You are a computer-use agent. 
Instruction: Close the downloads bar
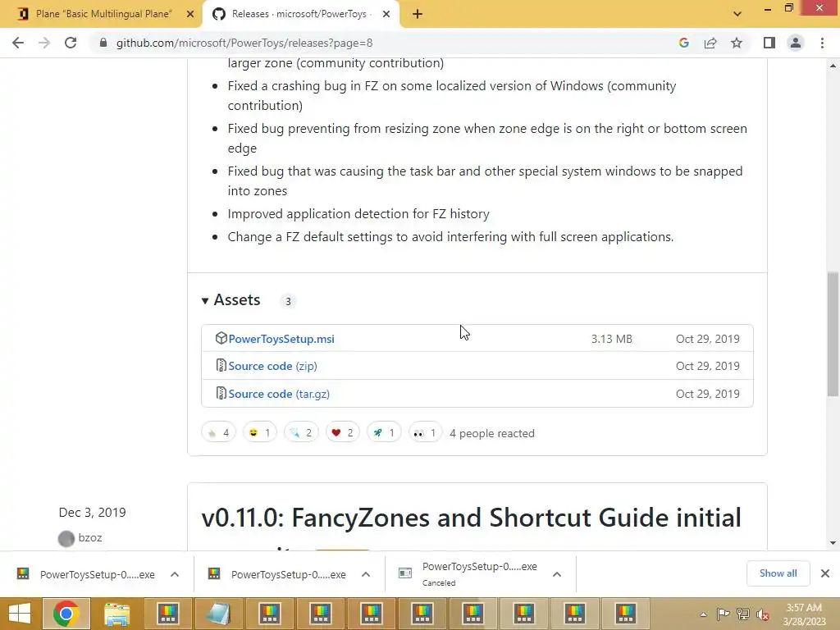825,573
